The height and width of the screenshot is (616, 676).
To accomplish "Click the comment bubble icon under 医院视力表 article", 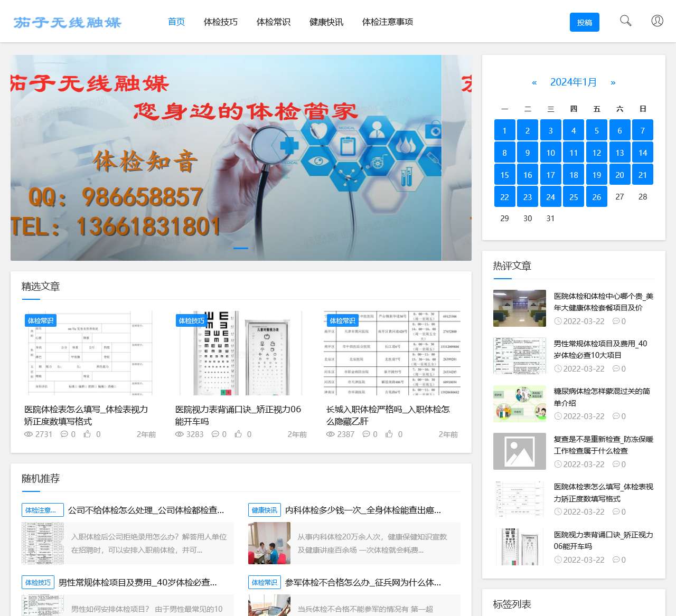I will pyautogui.click(x=215, y=434).
